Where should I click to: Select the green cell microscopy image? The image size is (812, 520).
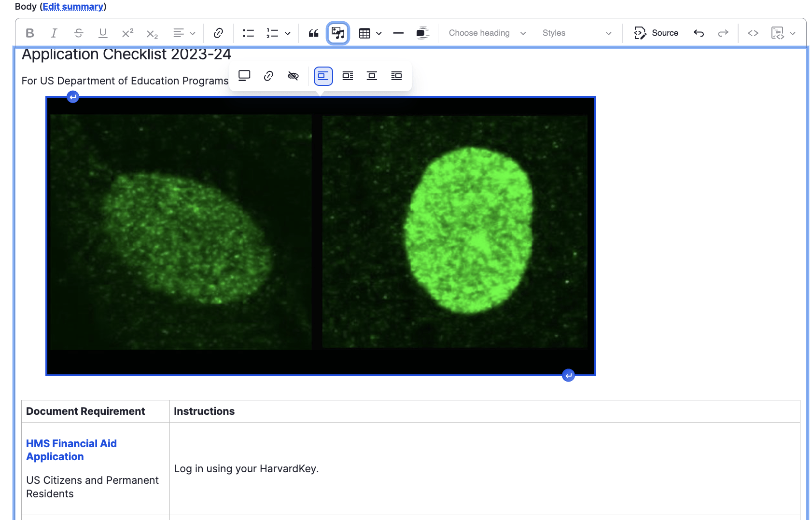point(321,236)
